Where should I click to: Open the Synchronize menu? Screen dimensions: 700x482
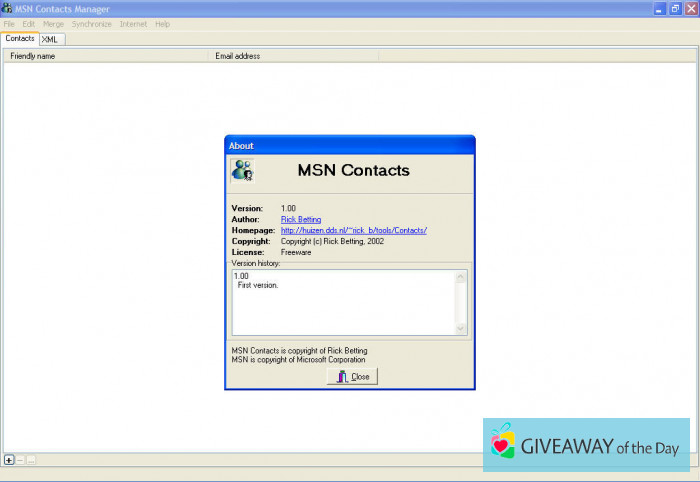91,24
